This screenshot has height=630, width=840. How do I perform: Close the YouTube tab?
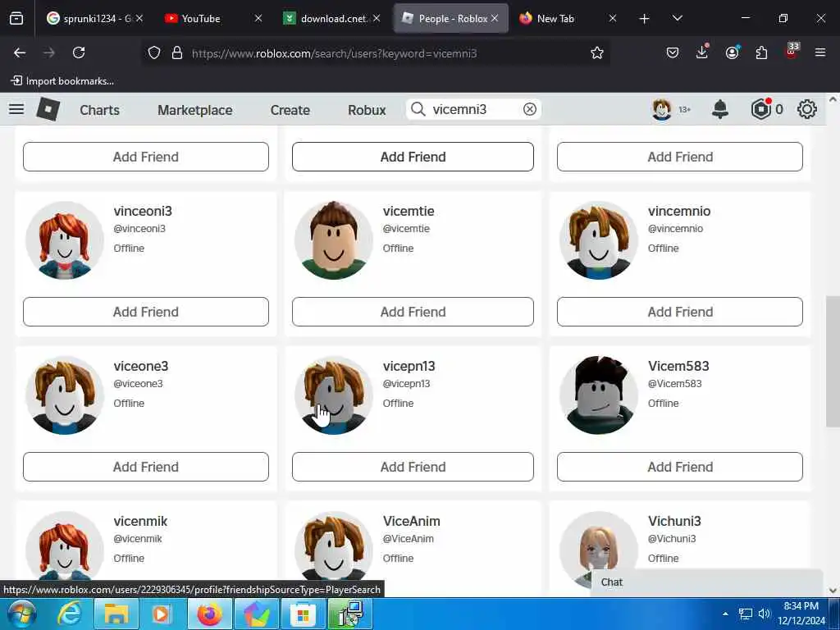(258, 18)
